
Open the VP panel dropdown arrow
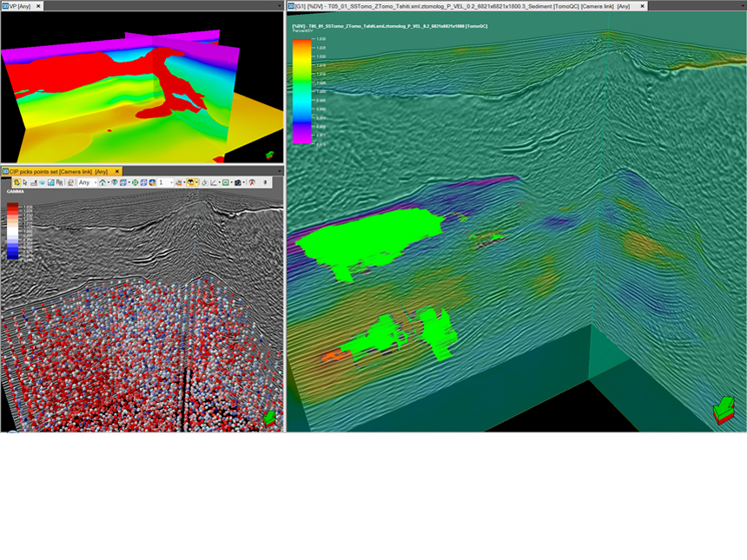coord(280,5)
